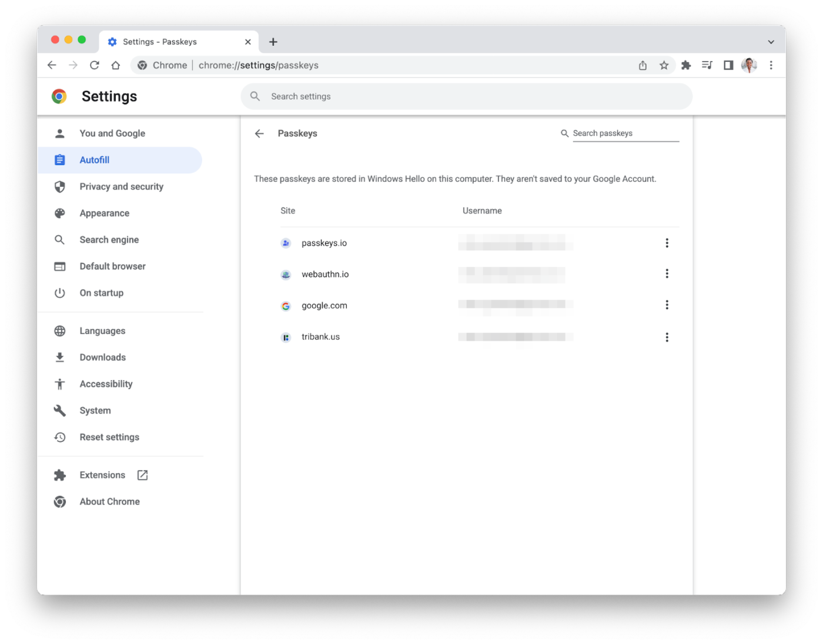Click the Autofill clipboard icon in sidebar
Image resolution: width=823 pixels, height=644 pixels.
pos(60,160)
